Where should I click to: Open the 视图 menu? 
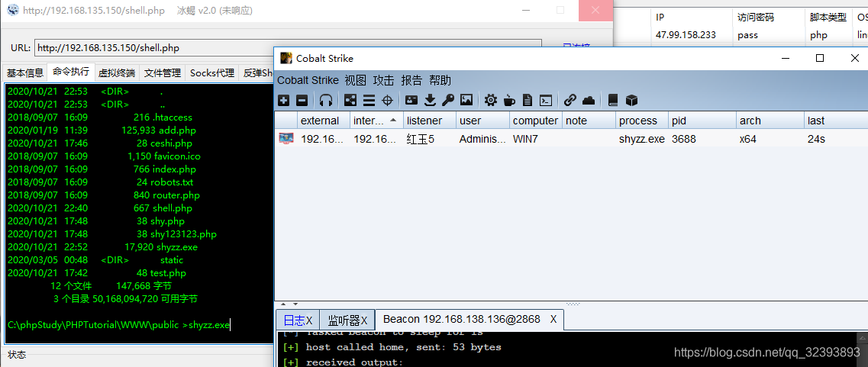[x=356, y=80]
